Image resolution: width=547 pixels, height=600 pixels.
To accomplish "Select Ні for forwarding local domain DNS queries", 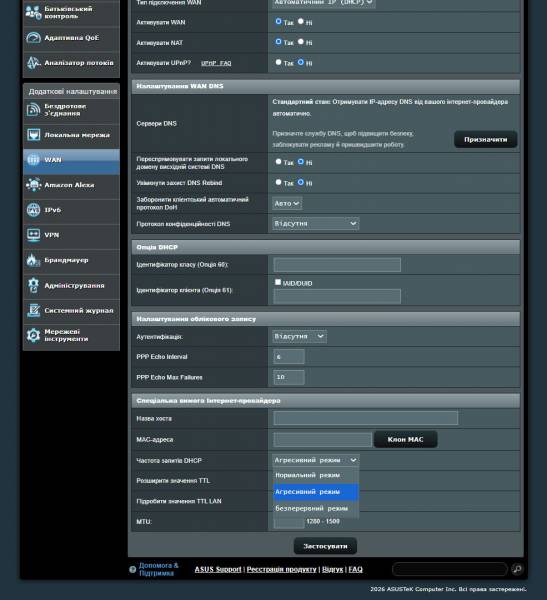I will pos(301,162).
